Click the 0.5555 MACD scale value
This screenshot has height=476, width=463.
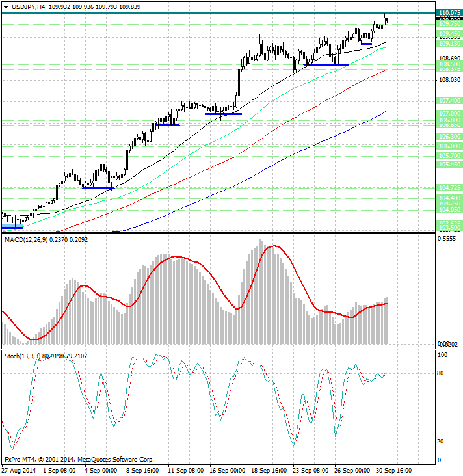447,238
